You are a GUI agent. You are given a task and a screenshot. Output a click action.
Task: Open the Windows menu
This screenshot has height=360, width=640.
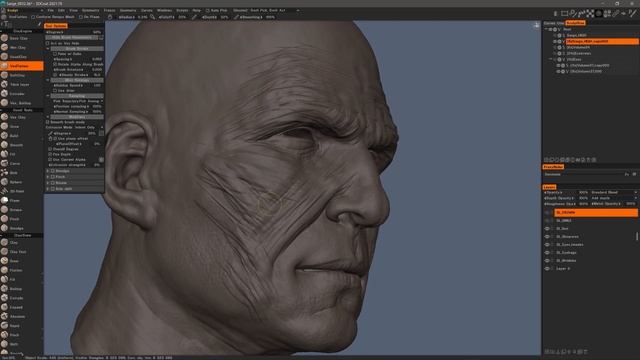(x=164, y=10)
